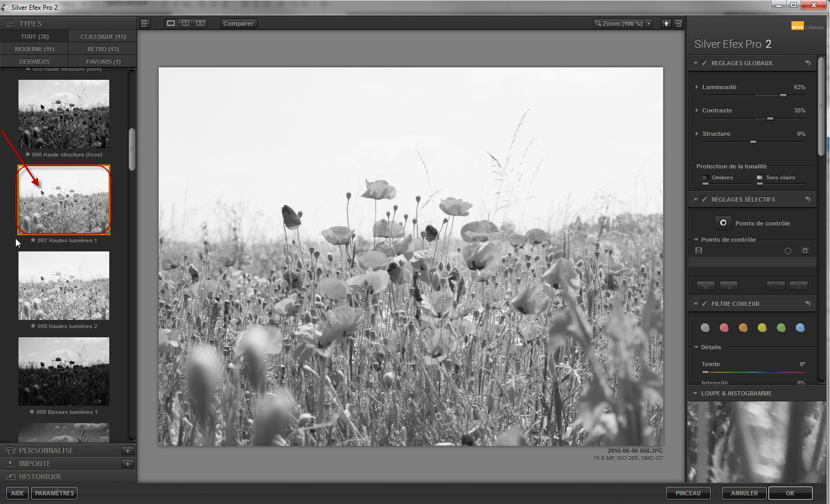The image size is (830, 504).
Task: Expand the Contraste sub-settings
Action: coord(697,110)
